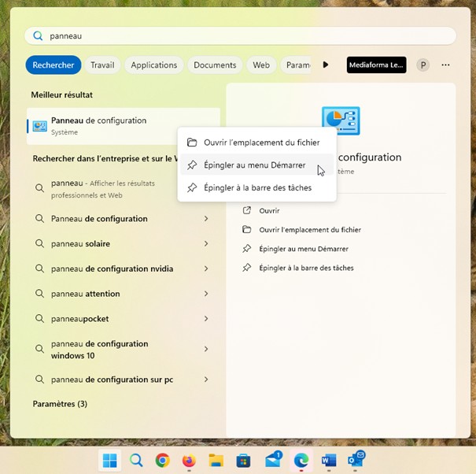This screenshot has height=474, width=476.
Task: Select the Rechercher filter tab
Action: click(54, 65)
